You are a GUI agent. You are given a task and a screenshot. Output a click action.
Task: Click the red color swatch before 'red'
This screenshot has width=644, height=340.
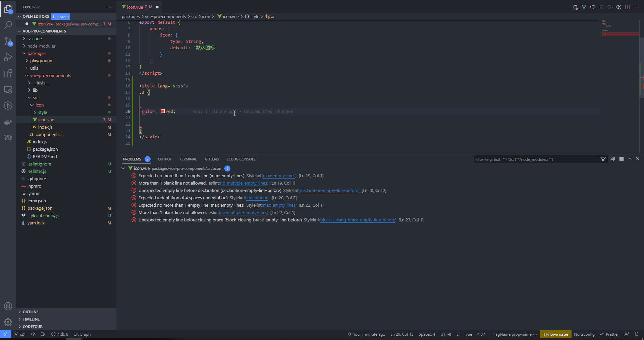pyautogui.click(x=163, y=111)
